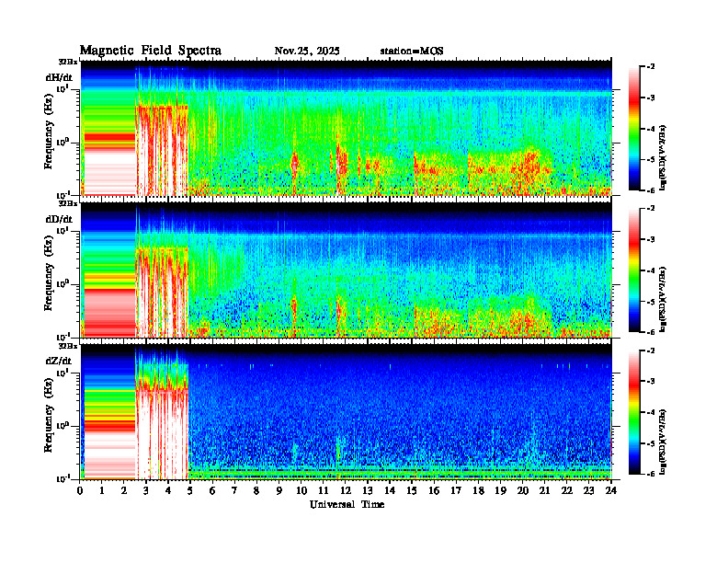Click hour "23" on the time axis
This screenshot has width=728, height=563.
(589, 490)
